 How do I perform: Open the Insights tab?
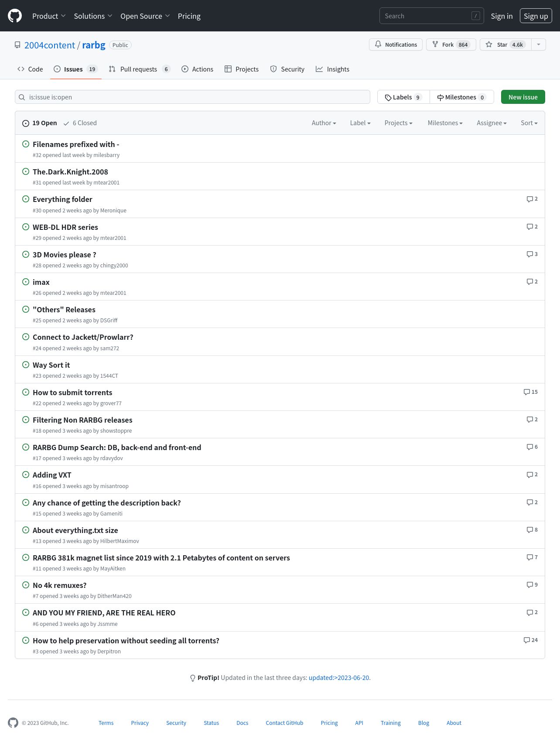[x=332, y=69]
